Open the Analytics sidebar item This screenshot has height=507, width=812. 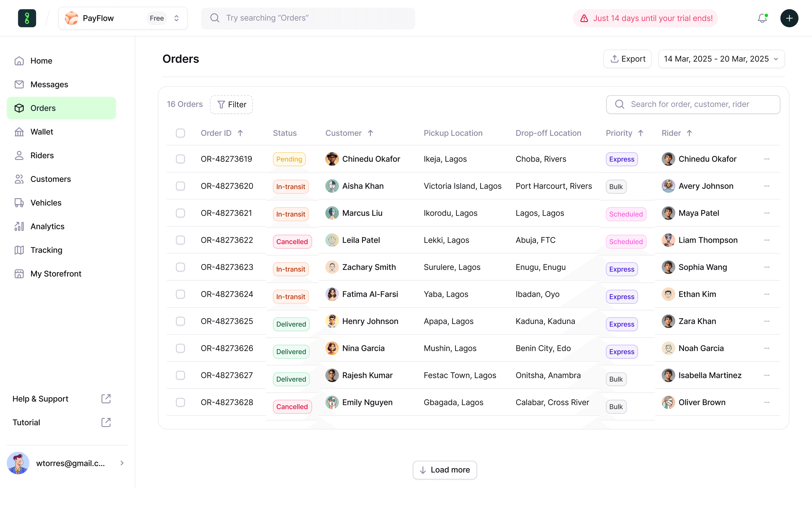coord(47,226)
